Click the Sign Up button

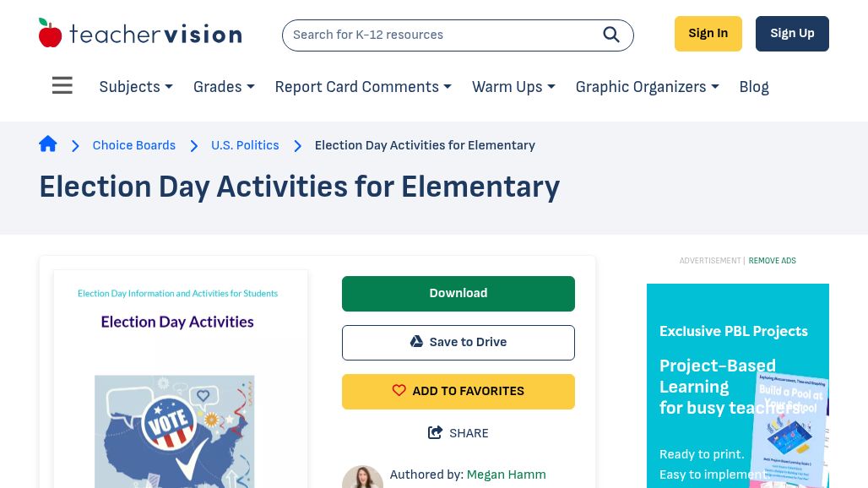tap(792, 34)
